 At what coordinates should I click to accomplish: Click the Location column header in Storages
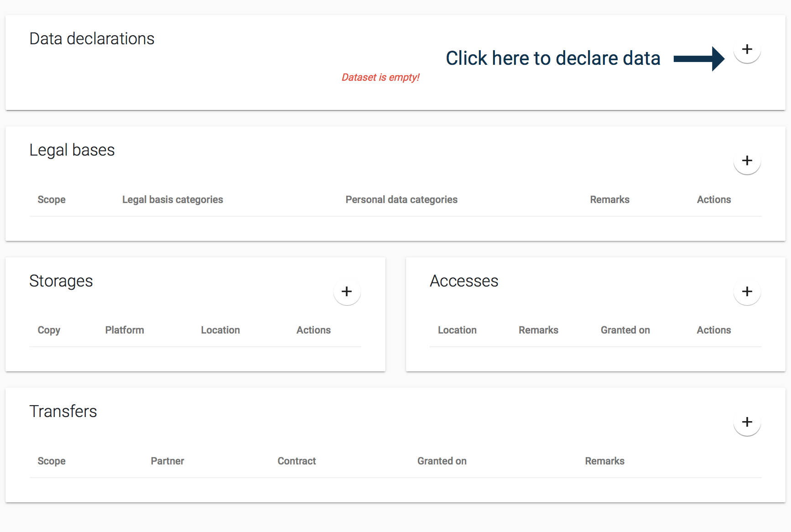tap(220, 330)
